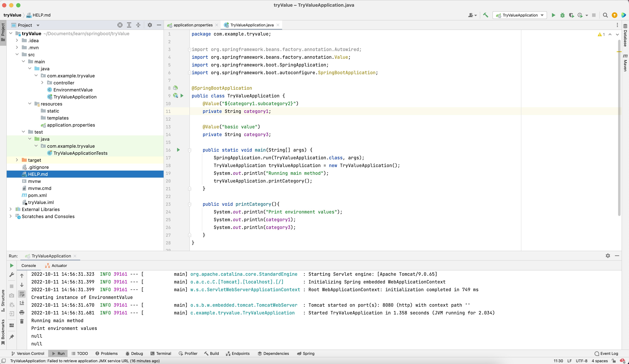Open the Spring tool tab

tap(306, 353)
